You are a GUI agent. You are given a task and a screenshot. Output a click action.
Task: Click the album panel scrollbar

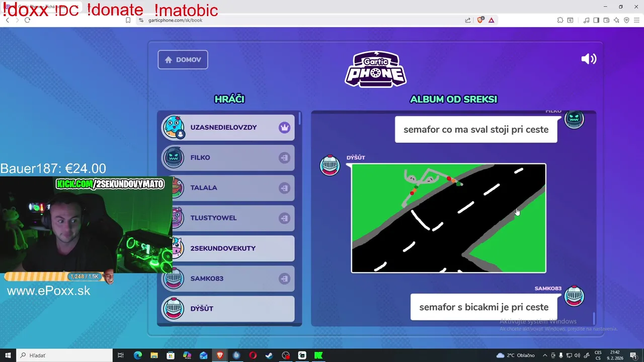(594, 319)
